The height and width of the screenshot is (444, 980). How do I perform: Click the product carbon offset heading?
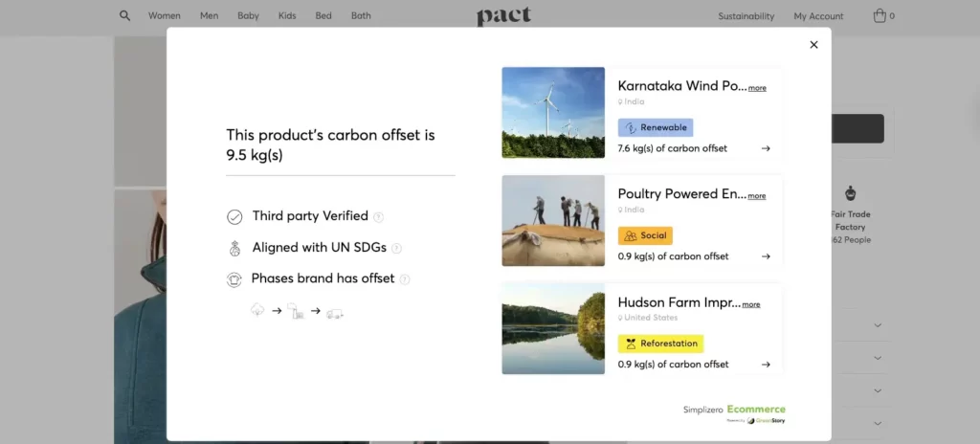(x=330, y=145)
